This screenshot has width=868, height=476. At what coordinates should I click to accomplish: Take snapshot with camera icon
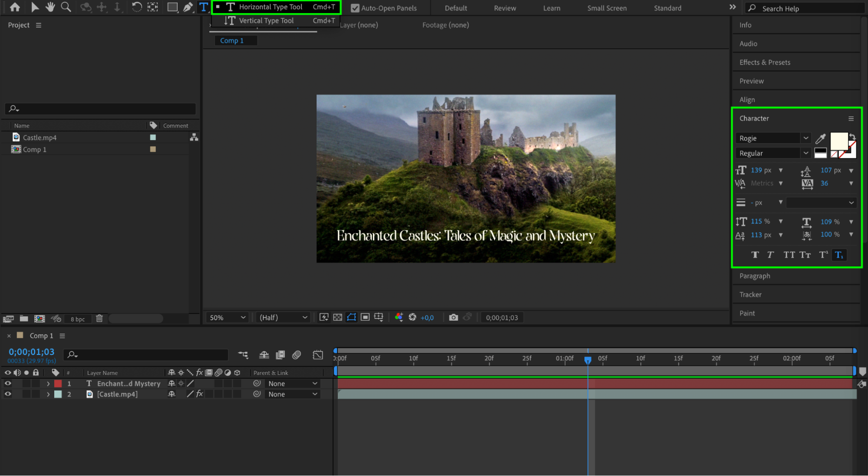pyautogui.click(x=453, y=318)
